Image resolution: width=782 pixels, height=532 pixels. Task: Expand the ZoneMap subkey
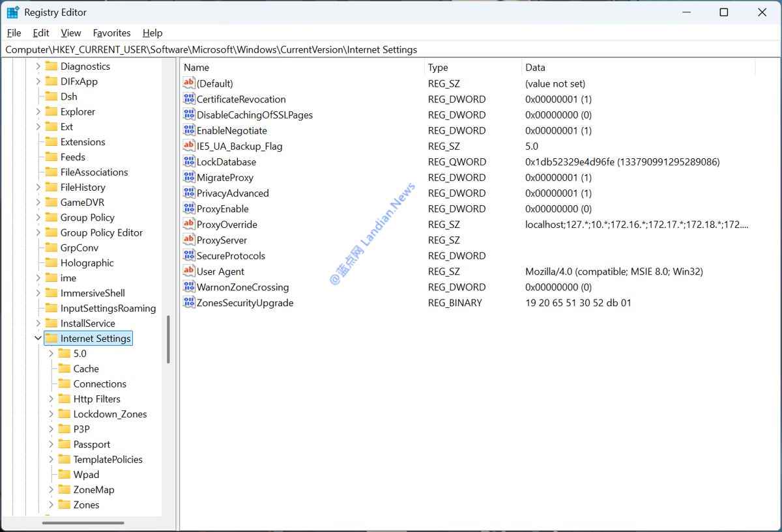[x=50, y=489]
